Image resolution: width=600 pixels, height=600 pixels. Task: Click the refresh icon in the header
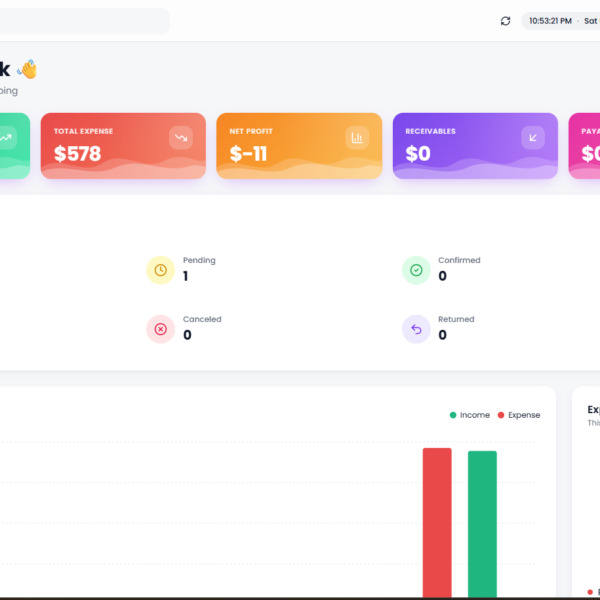505,21
